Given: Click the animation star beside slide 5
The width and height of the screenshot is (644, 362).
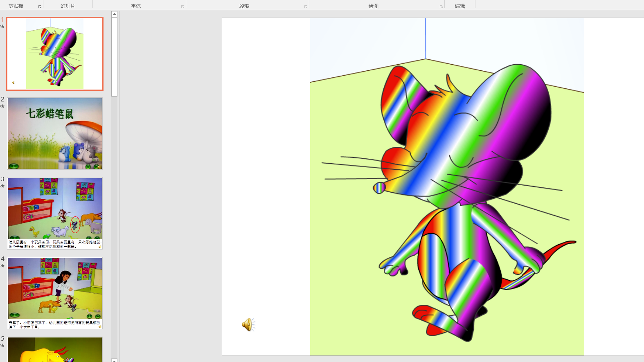Looking at the screenshot, I should tap(2, 346).
